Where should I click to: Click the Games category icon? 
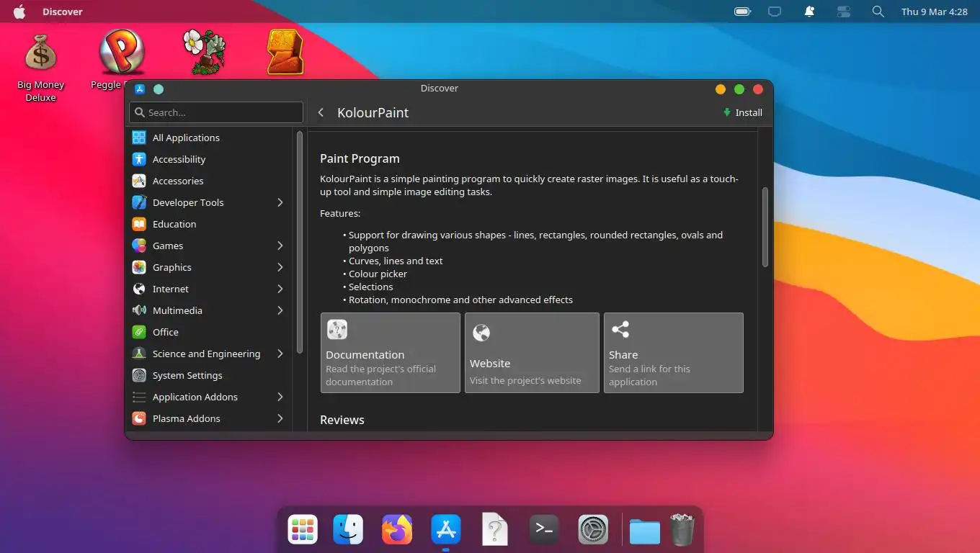(139, 246)
